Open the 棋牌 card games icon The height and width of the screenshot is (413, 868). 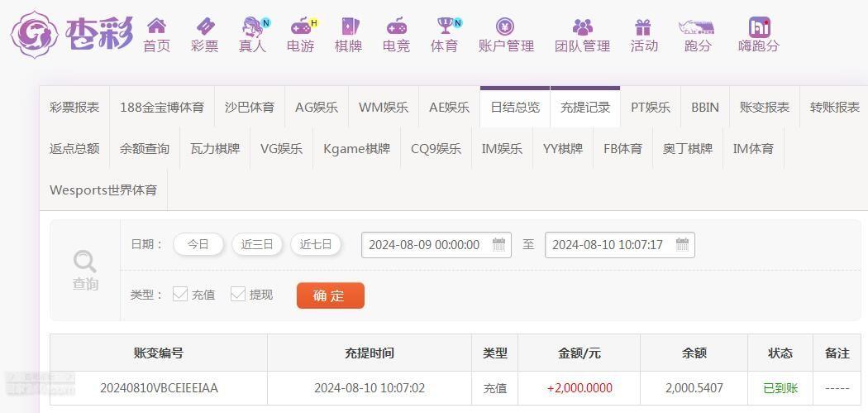[x=349, y=26]
